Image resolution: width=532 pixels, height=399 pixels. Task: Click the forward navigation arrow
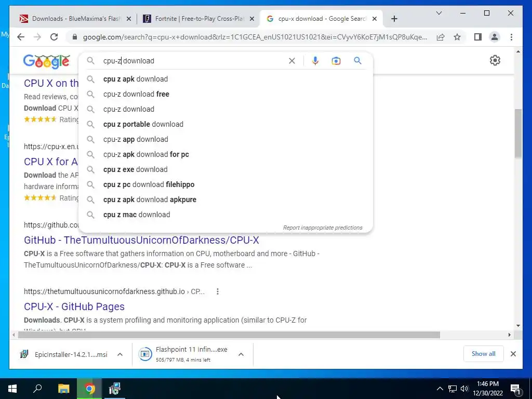(37, 37)
